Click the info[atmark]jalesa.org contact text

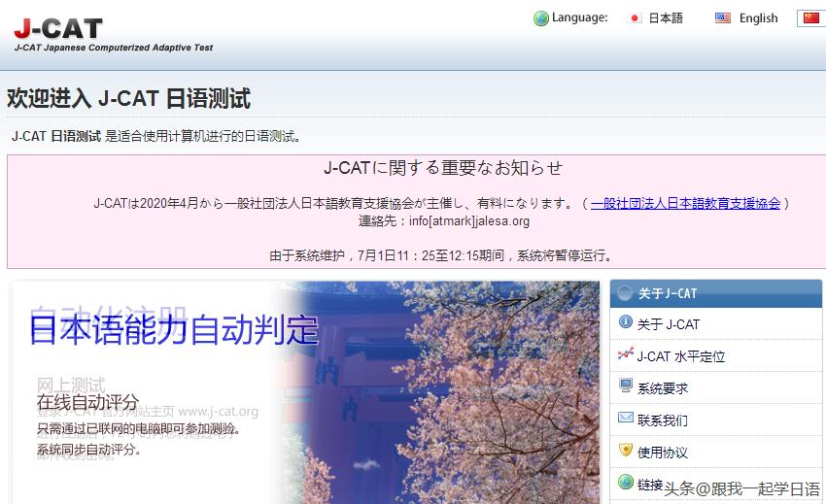(469, 221)
